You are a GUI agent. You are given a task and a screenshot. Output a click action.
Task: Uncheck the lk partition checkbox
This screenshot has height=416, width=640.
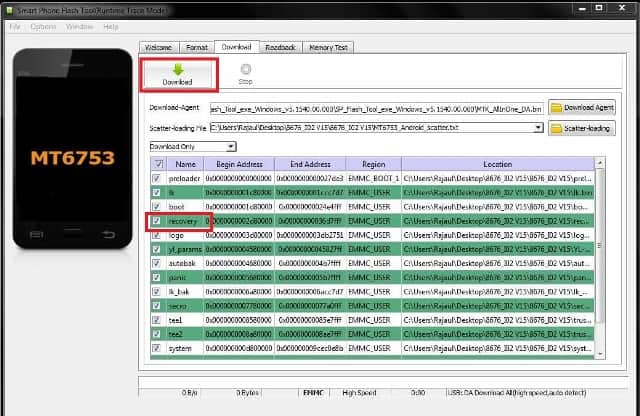click(156, 193)
